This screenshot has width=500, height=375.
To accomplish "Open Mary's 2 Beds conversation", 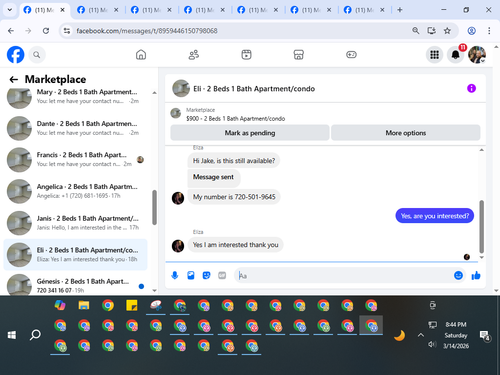I will (x=76, y=96).
